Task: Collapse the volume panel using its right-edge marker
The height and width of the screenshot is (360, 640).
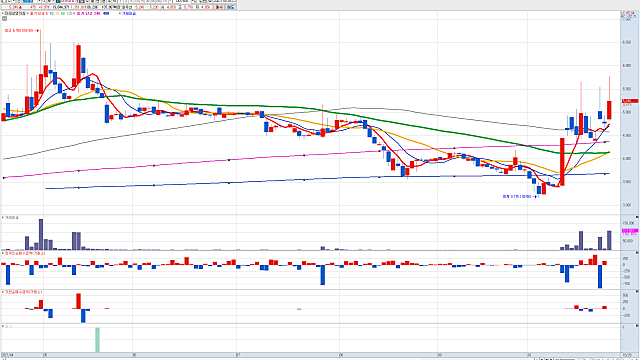Action: (637, 218)
